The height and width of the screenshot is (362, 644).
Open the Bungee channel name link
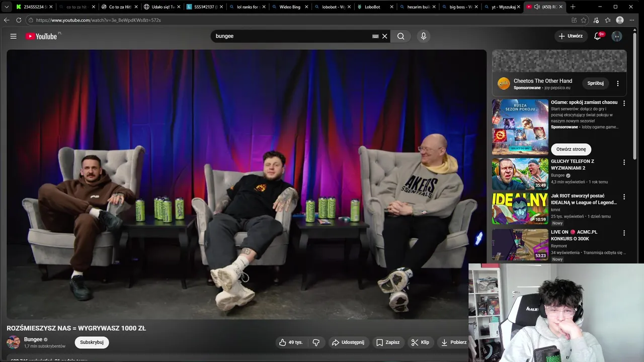point(33,339)
